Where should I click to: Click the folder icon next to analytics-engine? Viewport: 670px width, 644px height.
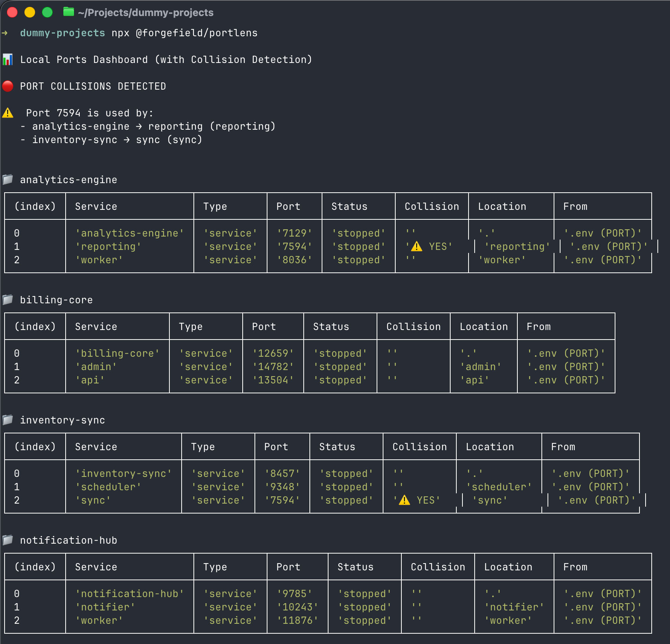pos(8,179)
